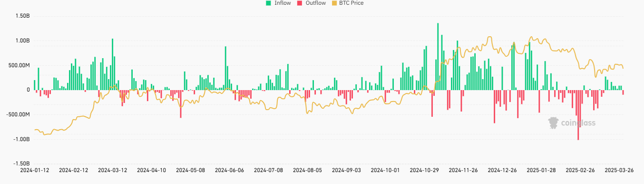Click the -1.50B y-axis label
644x184 pixels.
click(21, 164)
